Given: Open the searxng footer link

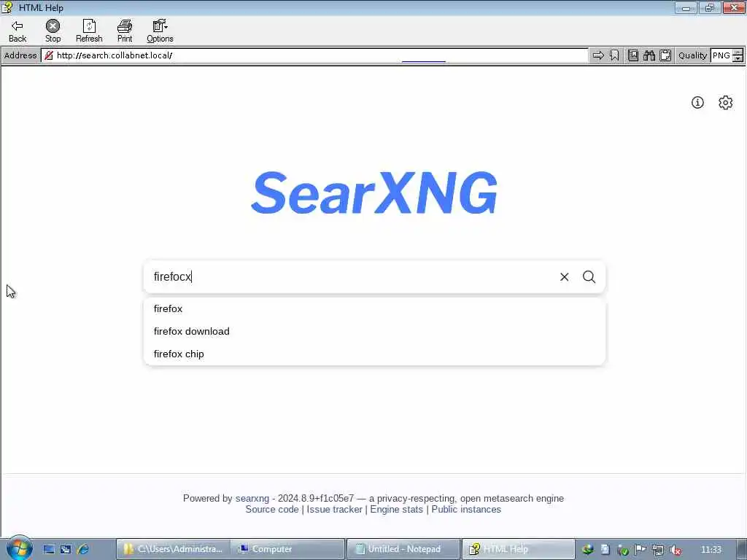Looking at the screenshot, I should click(x=252, y=498).
